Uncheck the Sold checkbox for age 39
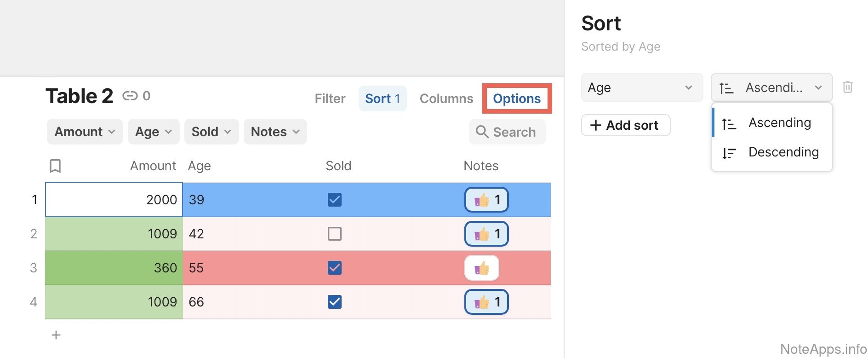868x358 pixels. click(x=334, y=200)
